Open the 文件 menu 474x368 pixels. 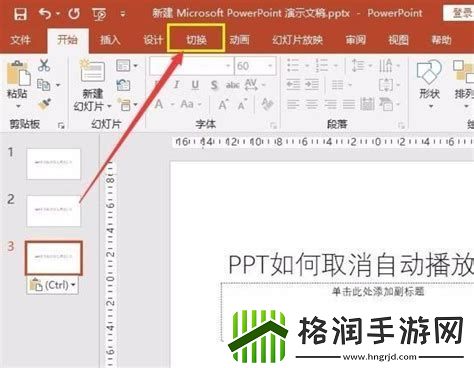pyautogui.click(x=20, y=40)
